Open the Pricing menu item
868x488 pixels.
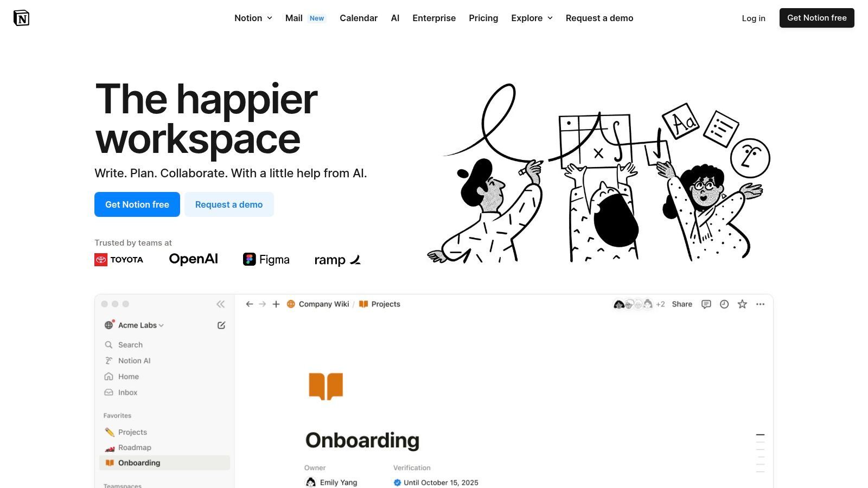(x=483, y=18)
